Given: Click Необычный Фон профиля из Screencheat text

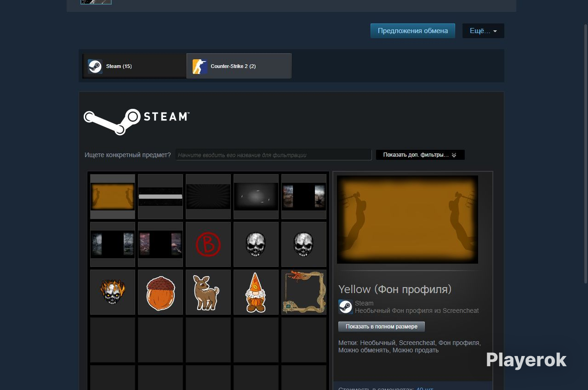Looking at the screenshot, I should pyautogui.click(x=417, y=311).
